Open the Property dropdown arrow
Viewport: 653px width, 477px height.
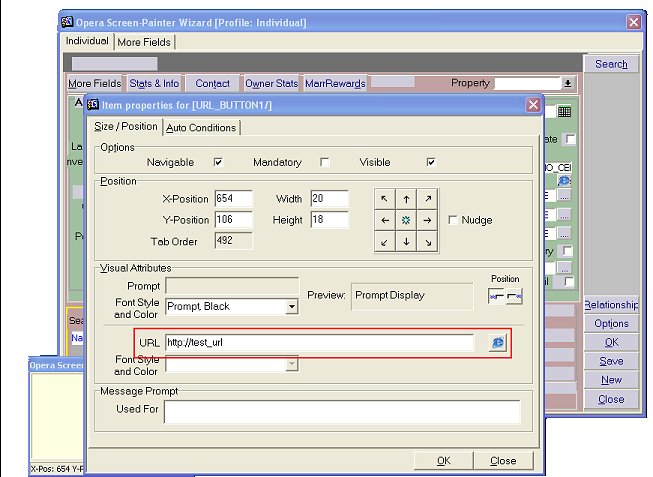point(568,84)
